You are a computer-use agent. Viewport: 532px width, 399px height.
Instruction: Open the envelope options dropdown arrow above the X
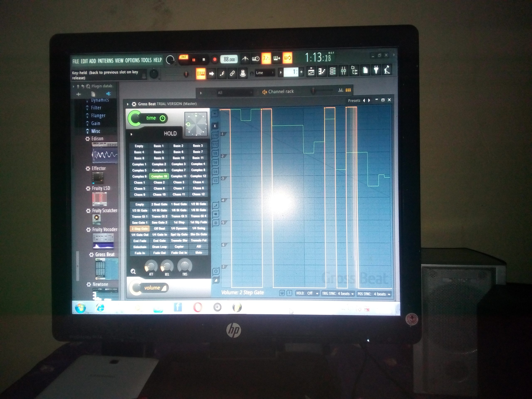coord(215,113)
